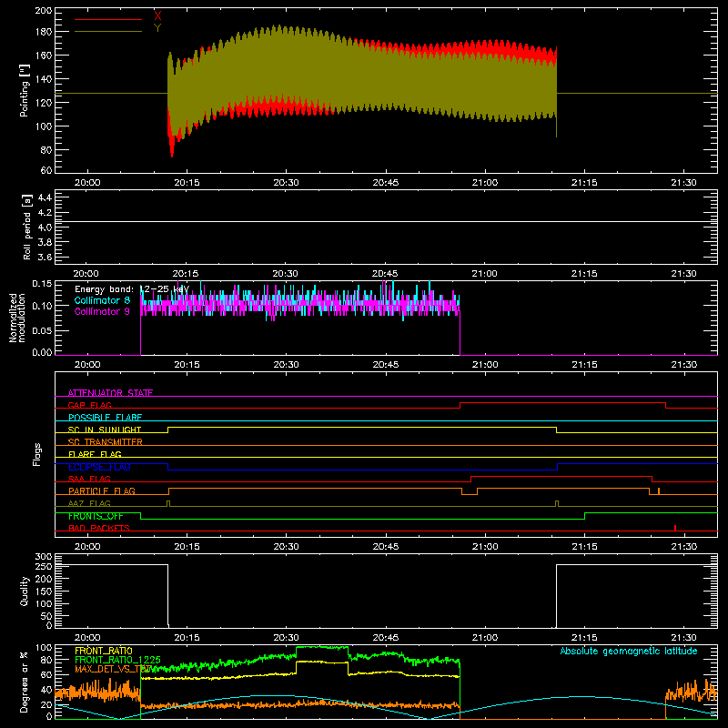
Task: Click the 3.6 tick in Roll period plot
Action: click(45, 257)
